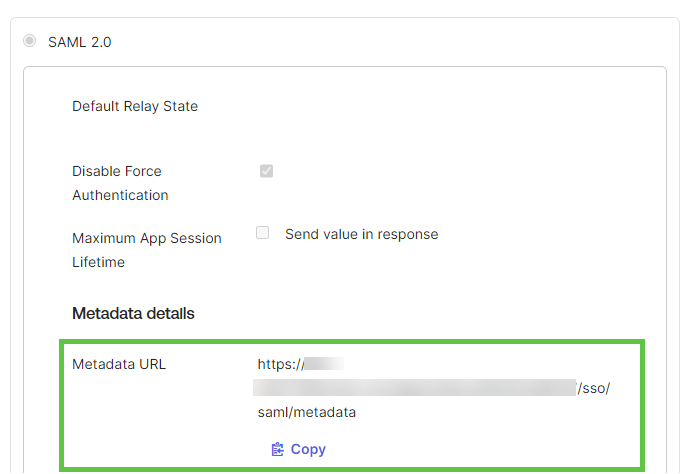Viewport: 681px width, 474px height.
Task: Click the SAML 2.0 label text
Action: click(x=79, y=42)
